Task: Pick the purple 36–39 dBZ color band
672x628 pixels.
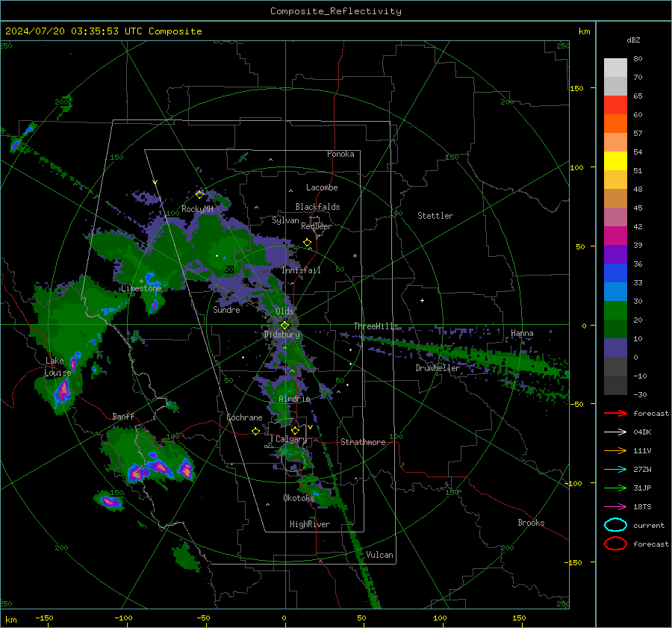Action: [615, 255]
